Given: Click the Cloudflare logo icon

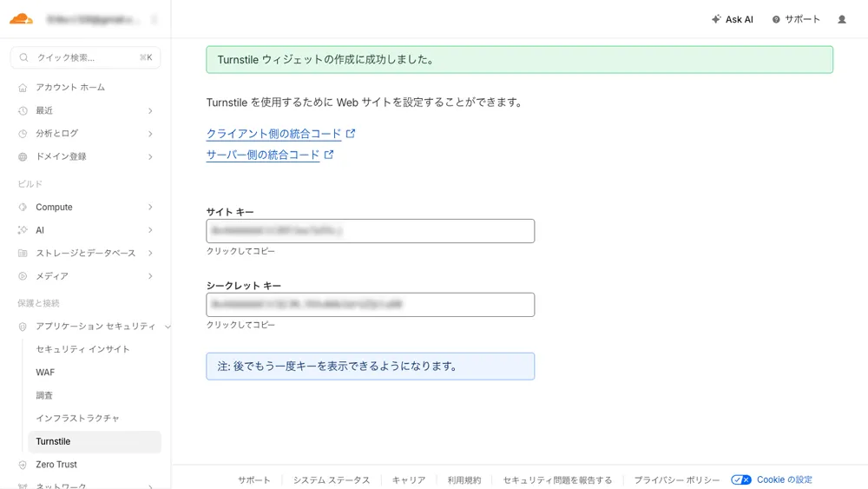Looking at the screenshot, I should click(x=21, y=19).
